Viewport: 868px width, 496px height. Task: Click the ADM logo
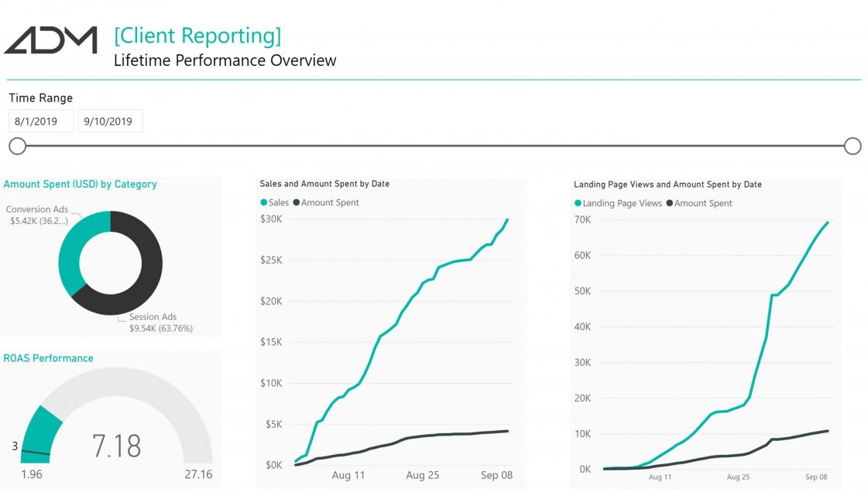[x=50, y=40]
